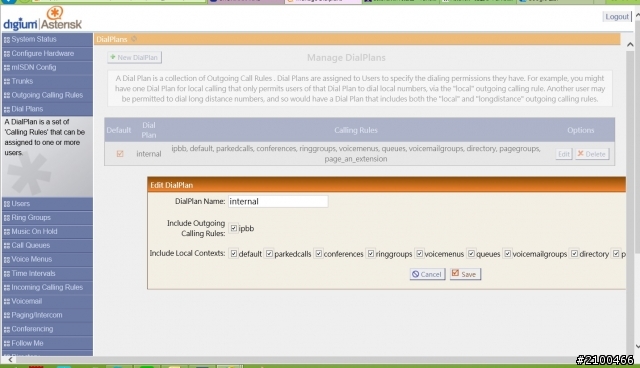Uncheck ipbb outgoing calling rule

[x=233, y=228]
